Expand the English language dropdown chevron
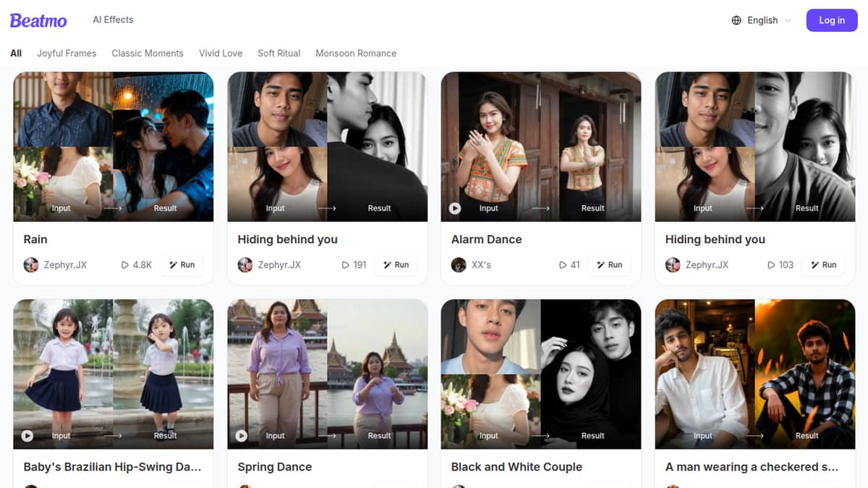Viewport: 868px width, 488px height. 788,20
